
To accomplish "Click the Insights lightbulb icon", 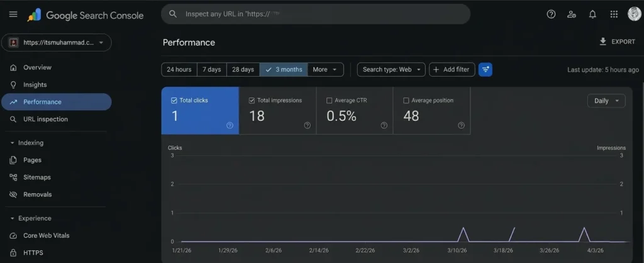I will click(14, 85).
